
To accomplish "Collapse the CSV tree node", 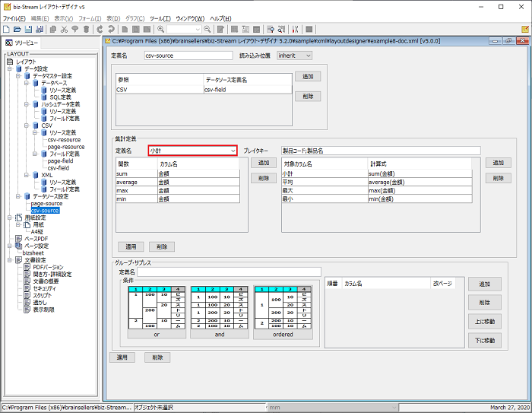I will 27,125.
